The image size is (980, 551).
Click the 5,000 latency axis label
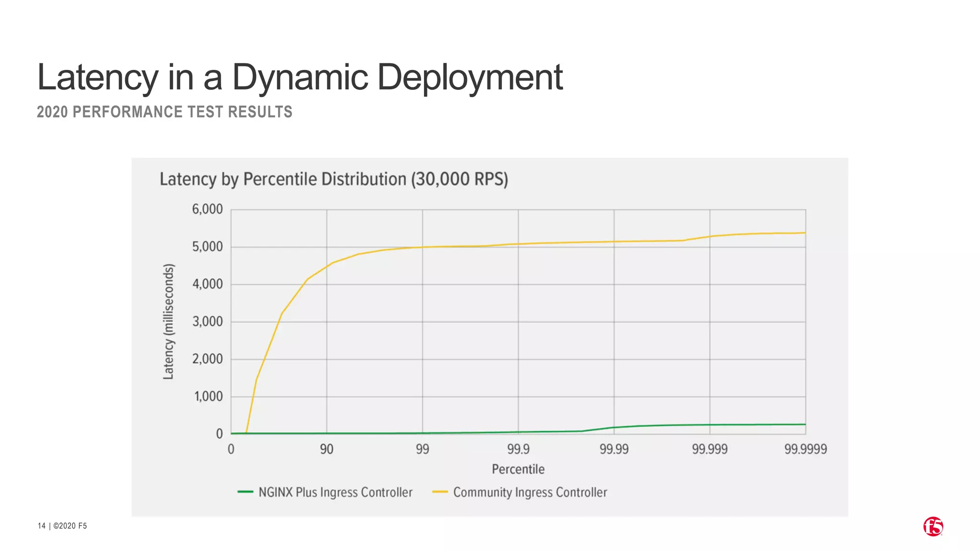click(x=207, y=247)
